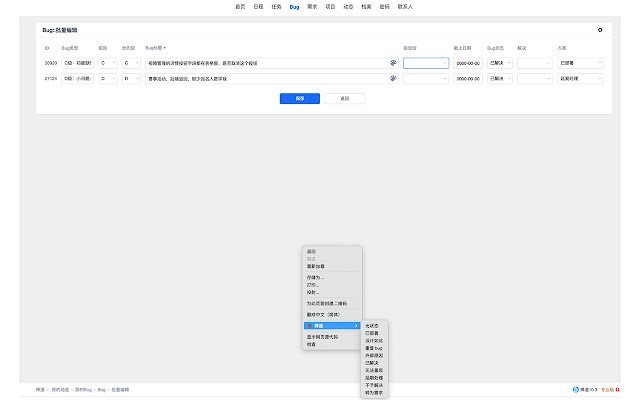
Task: Open the Bug status dropdown in the first row
Action: 500,63
